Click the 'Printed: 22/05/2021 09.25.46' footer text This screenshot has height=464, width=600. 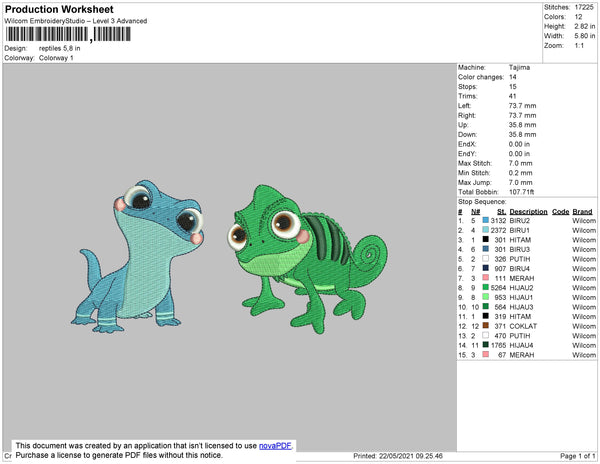(398, 456)
